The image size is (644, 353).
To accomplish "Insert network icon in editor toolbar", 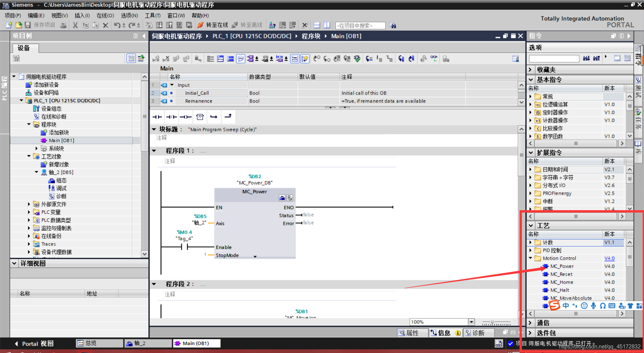I will (x=156, y=59).
